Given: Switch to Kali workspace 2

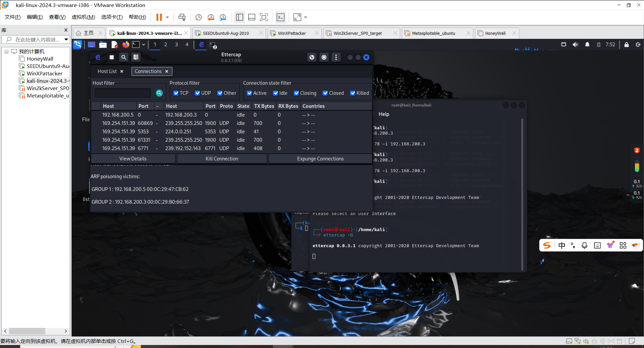Looking at the screenshot, I should 165,45.
